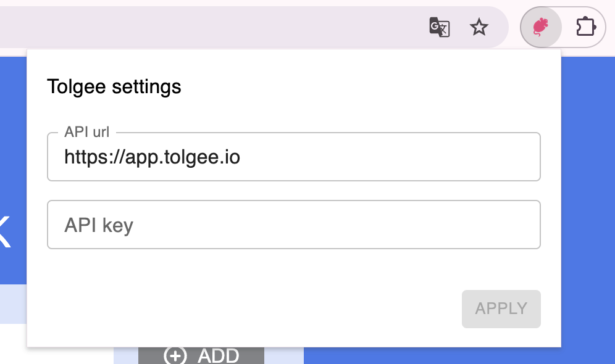This screenshot has height=364, width=615.
Task: Click the blue webpage background
Action: pos(593,185)
